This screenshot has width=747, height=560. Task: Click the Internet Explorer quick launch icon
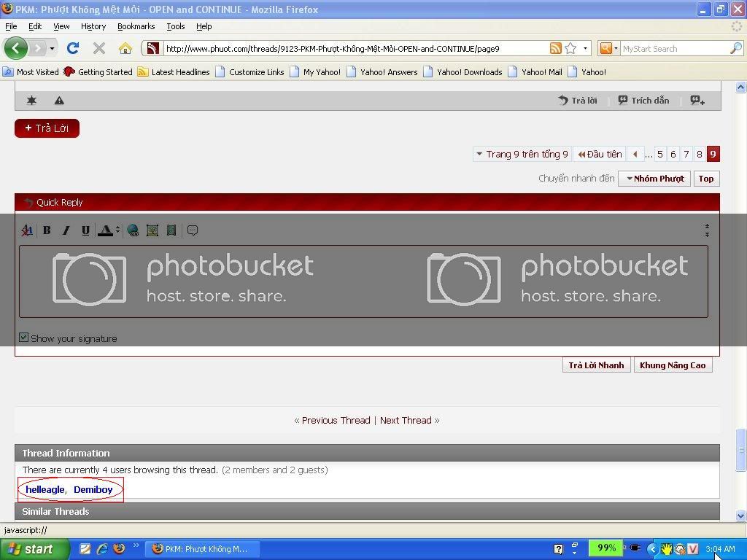point(102,548)
